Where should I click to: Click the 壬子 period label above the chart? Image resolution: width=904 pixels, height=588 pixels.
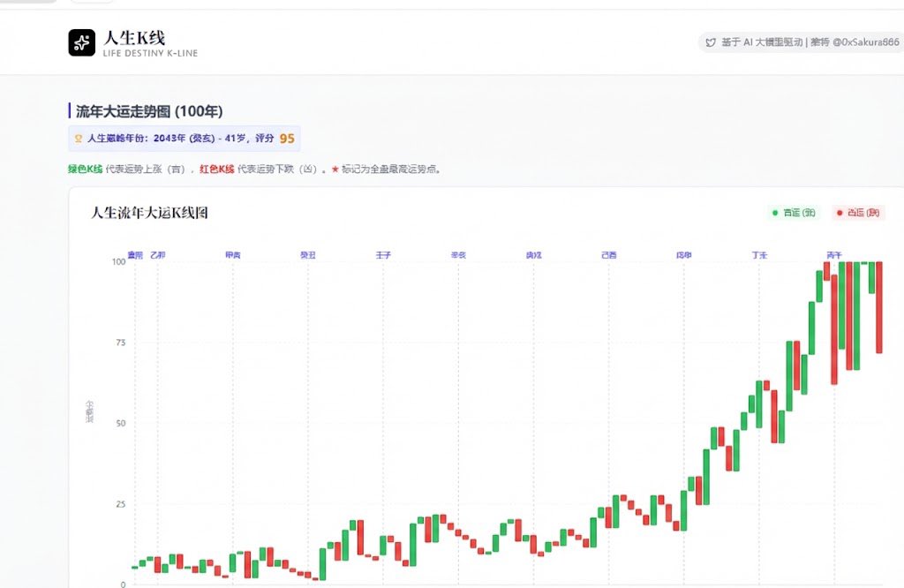point(383,255)
